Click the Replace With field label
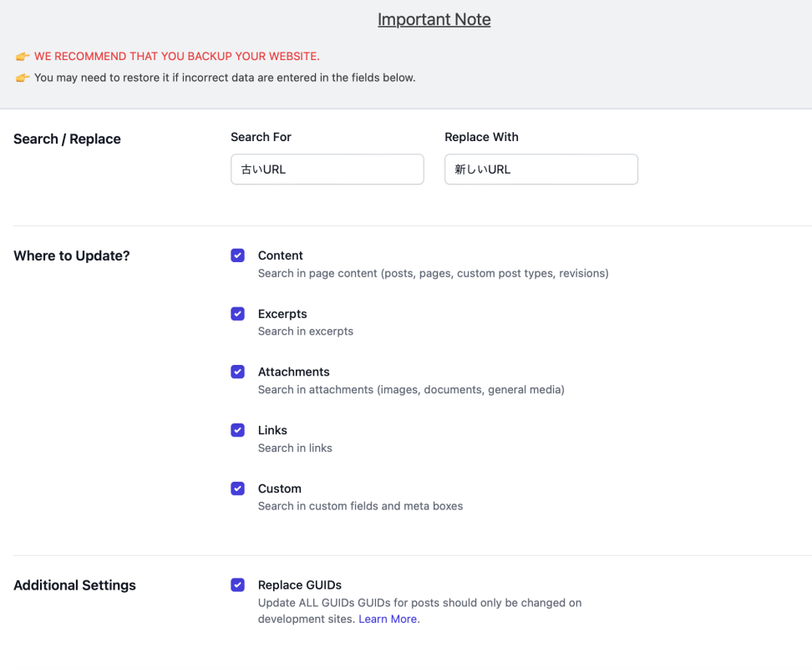The image size is (812, 668). point(481,137)
